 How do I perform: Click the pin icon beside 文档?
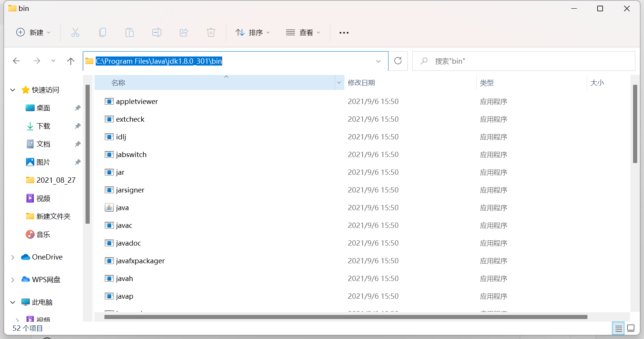[78, 144]
